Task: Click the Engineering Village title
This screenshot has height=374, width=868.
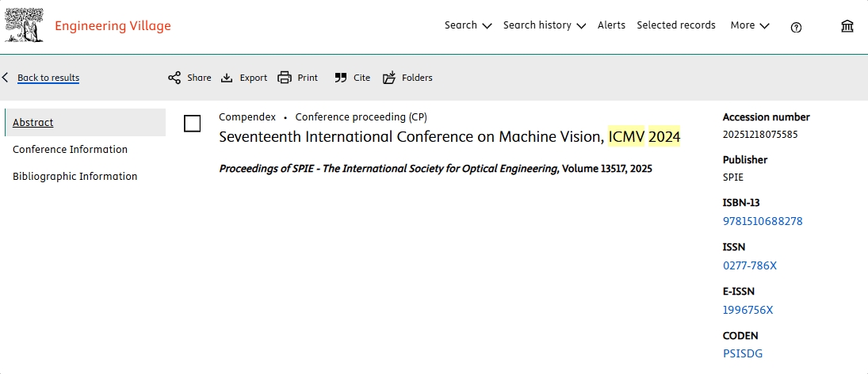Action: click(113, 26)
